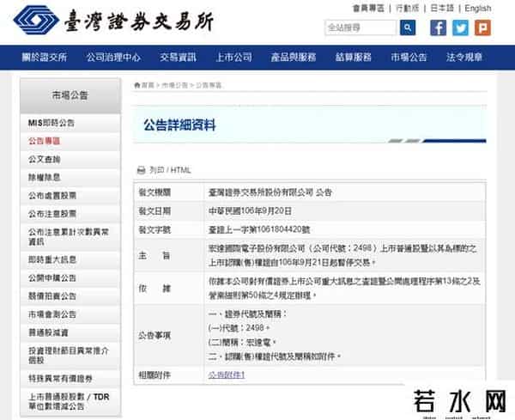Select 公文查詢 in sidebar
The height and width of the screenshot is (420, 515).
70,160
